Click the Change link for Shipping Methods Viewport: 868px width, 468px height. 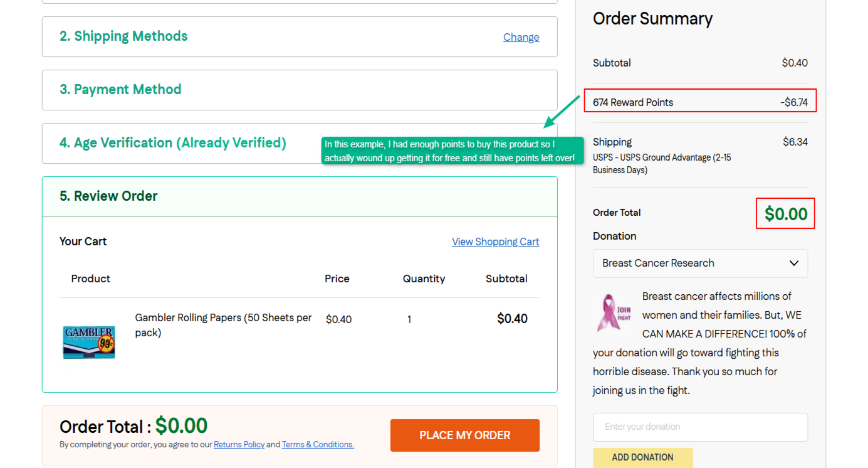[x=521, y=37]
